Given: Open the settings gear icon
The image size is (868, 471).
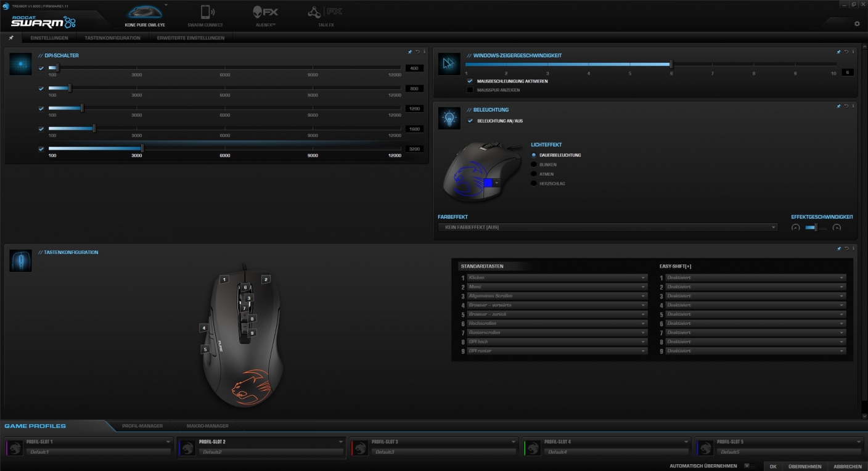Looking at the screenshot, I should tap(856, 24).
